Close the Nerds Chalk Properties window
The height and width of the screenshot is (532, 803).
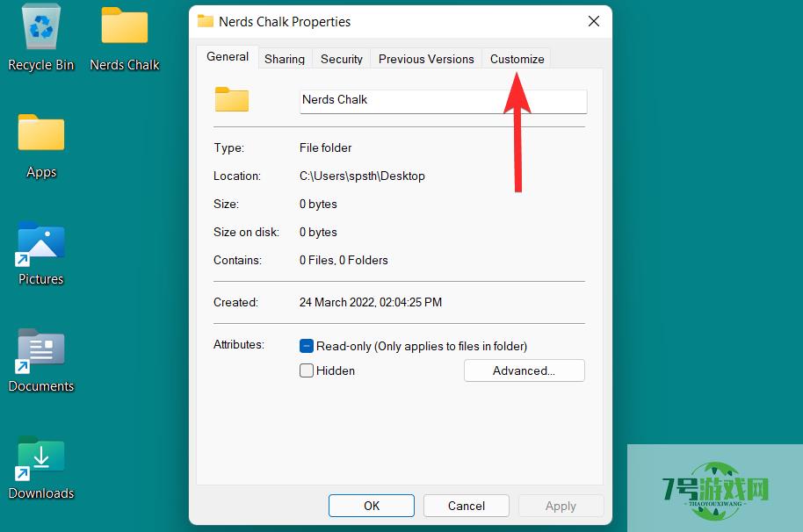[x=594, y=21]
